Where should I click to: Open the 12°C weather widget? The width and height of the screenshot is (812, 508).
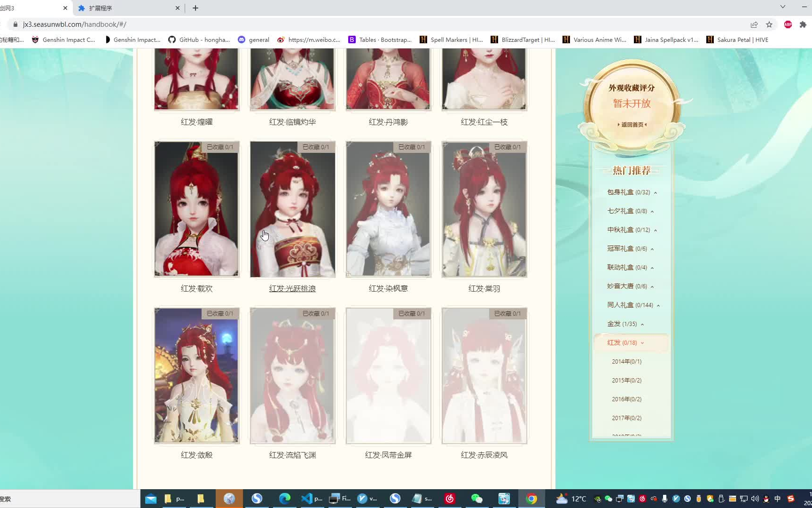(571, 499)
